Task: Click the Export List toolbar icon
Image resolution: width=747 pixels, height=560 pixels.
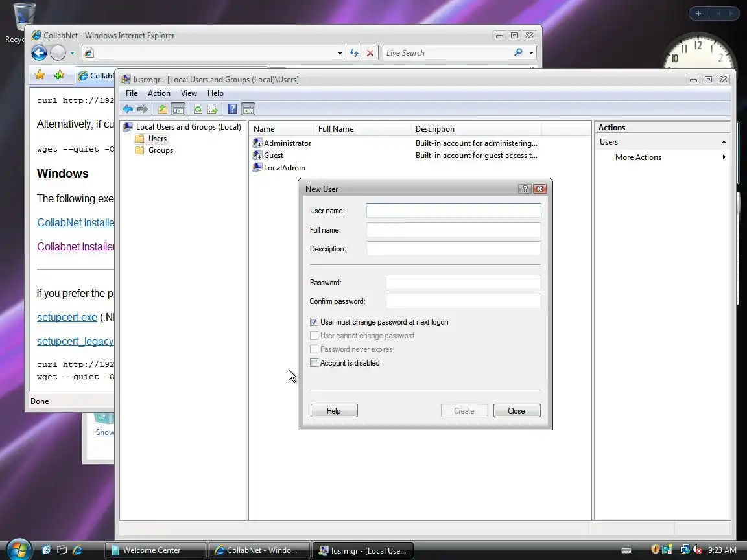Action: click(x=213, y=109)
